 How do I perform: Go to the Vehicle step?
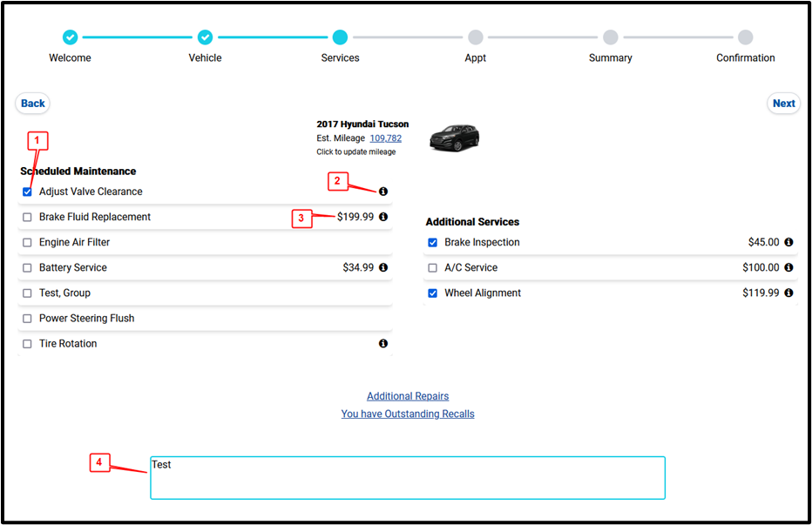205,37
